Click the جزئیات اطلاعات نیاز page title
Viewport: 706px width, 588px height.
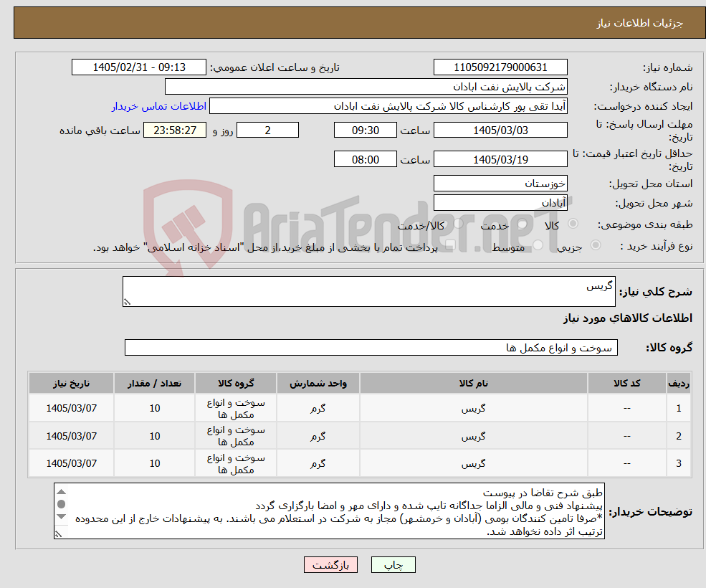pos(640,23)
